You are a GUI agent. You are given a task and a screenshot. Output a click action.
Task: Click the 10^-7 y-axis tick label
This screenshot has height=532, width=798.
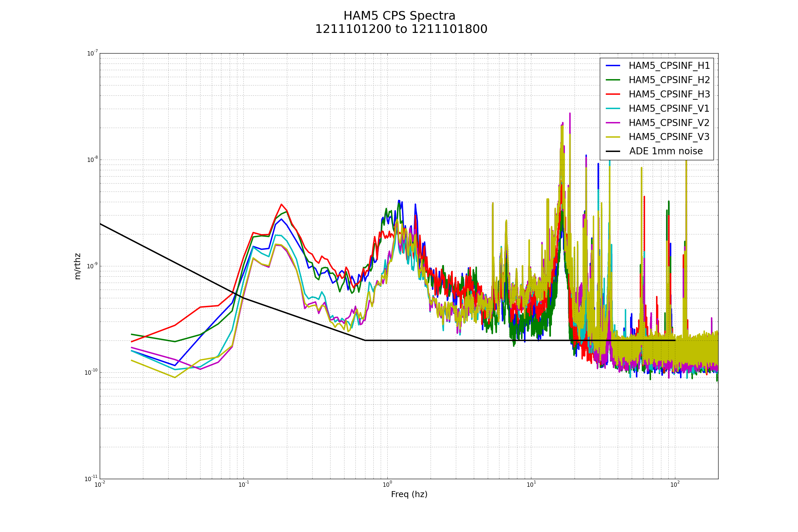tap(92, 53)
